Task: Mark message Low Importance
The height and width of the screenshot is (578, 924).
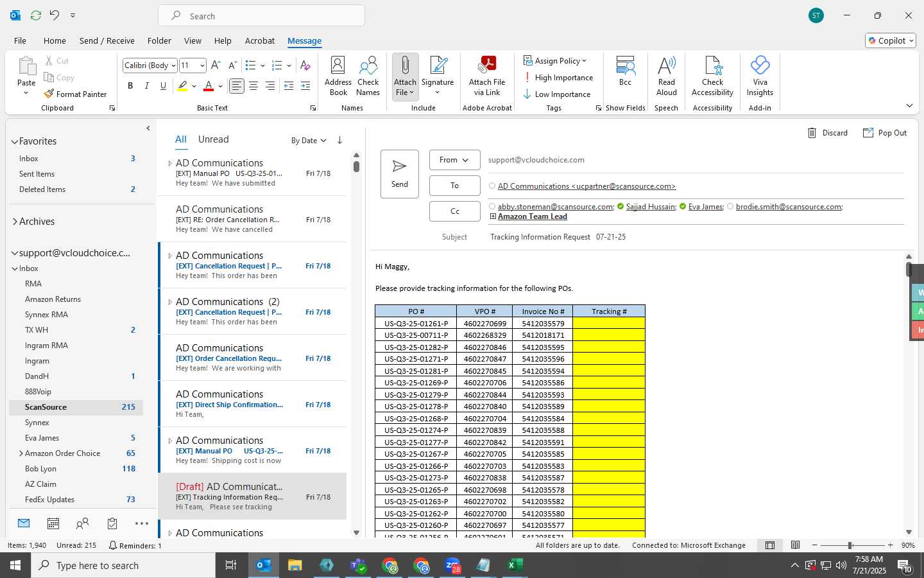Action: (x=557, y=94)
